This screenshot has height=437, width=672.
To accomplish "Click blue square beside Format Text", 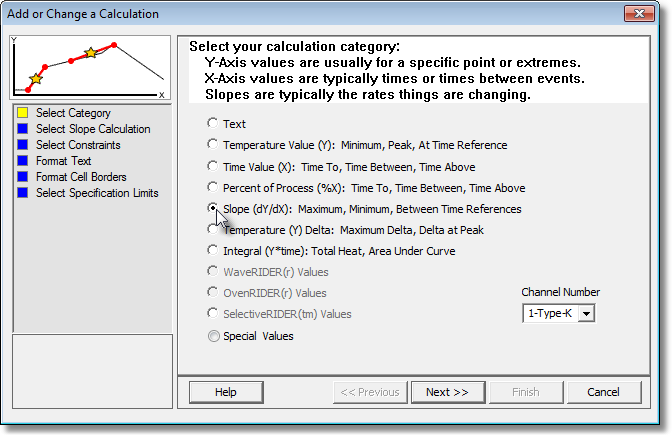I will pyautogui.click(x=23, y=161).
